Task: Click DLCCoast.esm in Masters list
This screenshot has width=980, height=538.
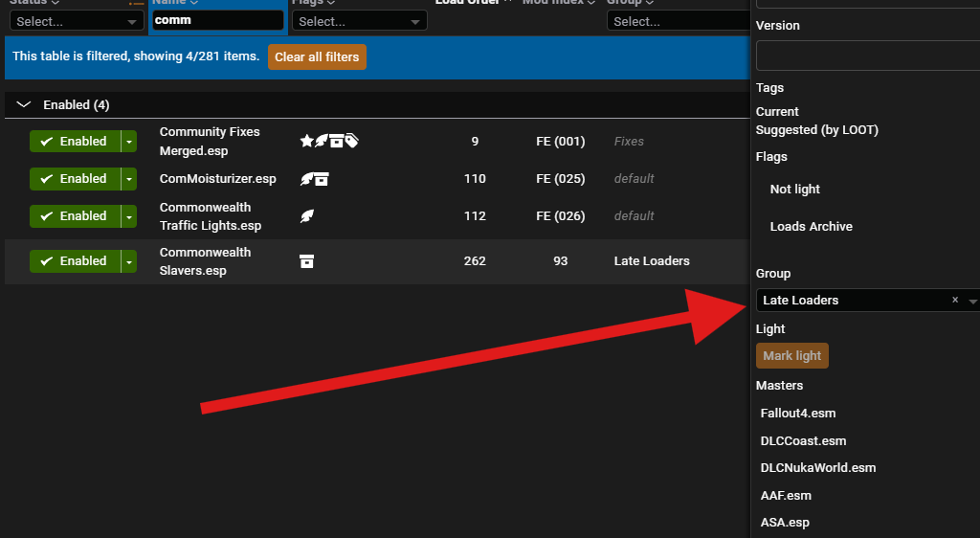Action: point(803,440)
